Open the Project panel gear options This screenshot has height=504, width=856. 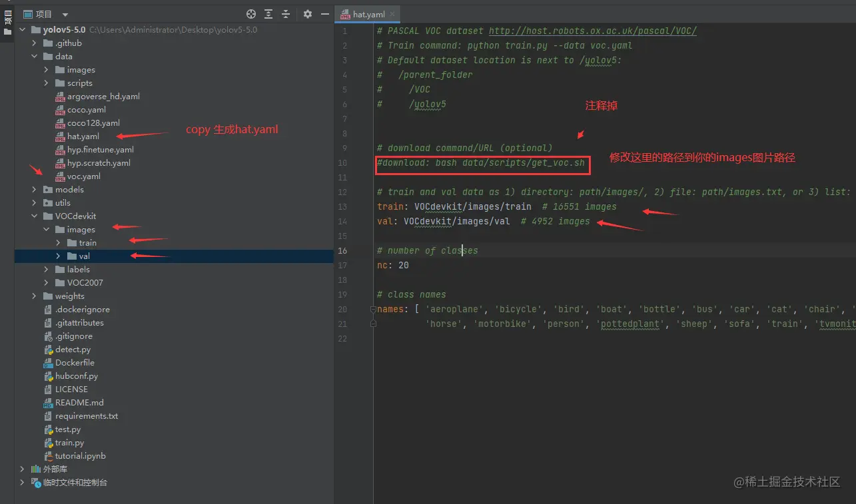point(307,14)
